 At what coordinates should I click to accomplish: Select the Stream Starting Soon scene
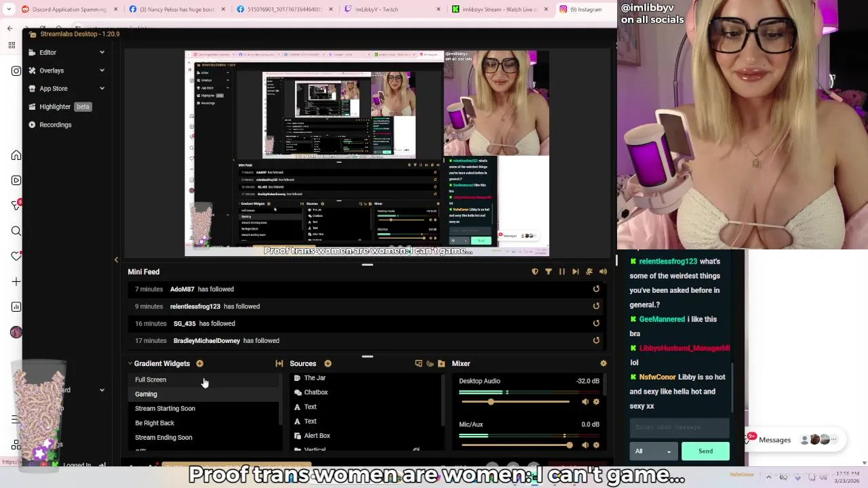coord(203,409)
